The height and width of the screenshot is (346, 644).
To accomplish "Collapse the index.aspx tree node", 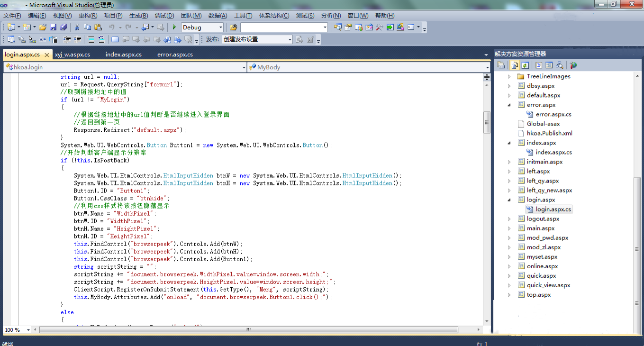I will [509, 143].
